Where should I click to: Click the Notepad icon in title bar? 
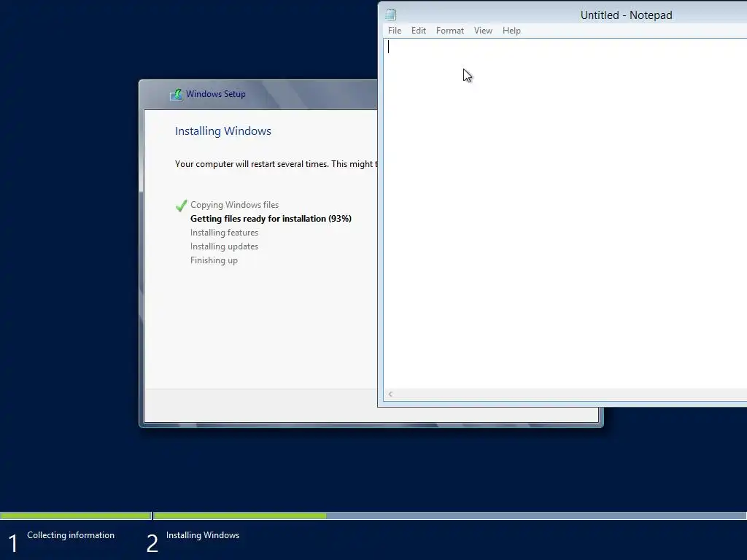[x=391, y=15]
